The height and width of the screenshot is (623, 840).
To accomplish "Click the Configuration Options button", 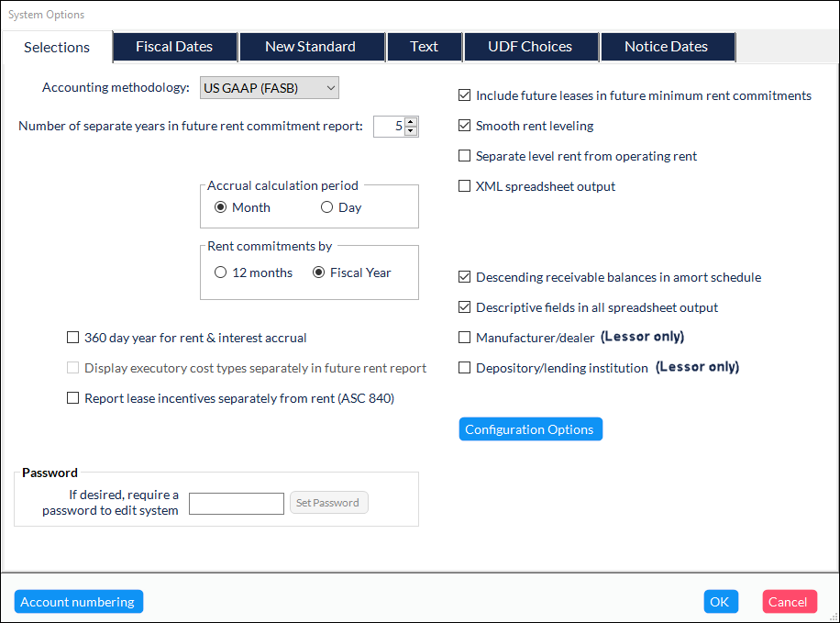I will pyautogui.click(x=530, y=429).
